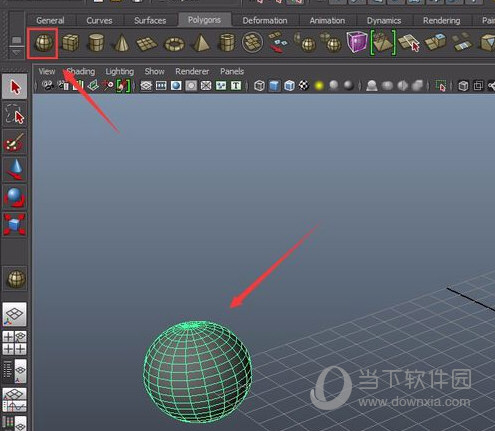The image size is (495, 431).
Task: Switch to the Surfaces shelf tab
Action: point(150,21)
